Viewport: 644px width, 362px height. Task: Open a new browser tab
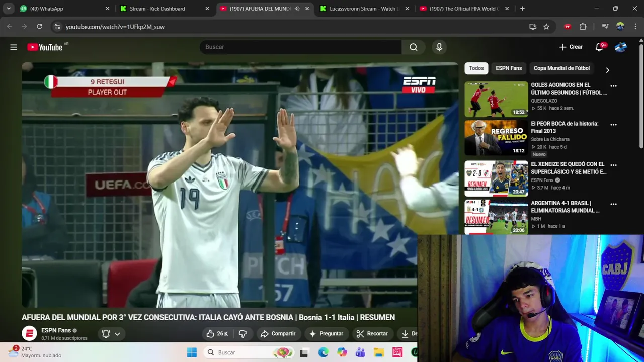(x=522, y=9)
